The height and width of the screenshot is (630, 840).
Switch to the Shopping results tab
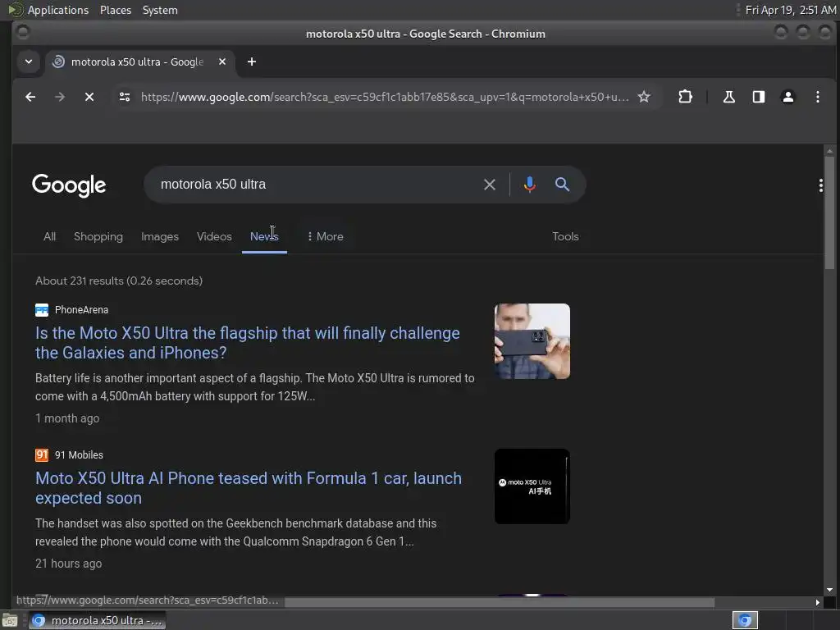point(98,236)
